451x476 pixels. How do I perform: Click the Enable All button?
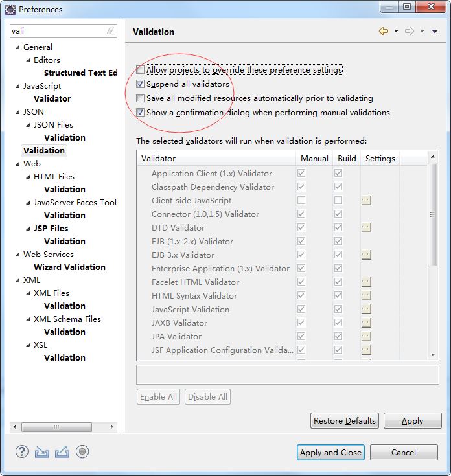coord(158,397)
